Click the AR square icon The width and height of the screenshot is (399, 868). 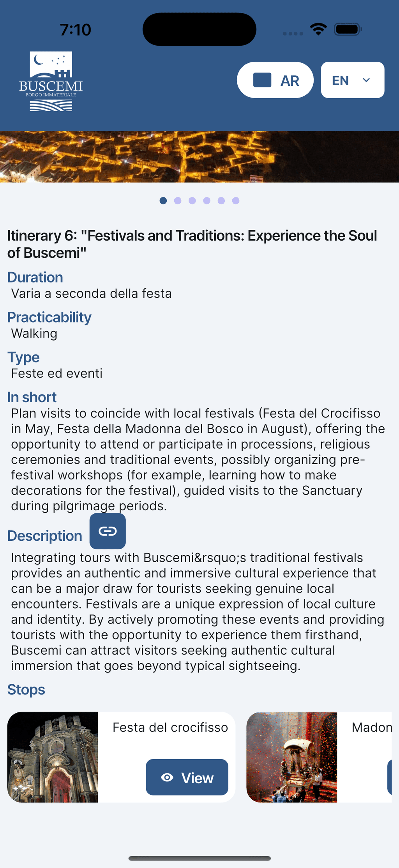[x=262, y=80]
